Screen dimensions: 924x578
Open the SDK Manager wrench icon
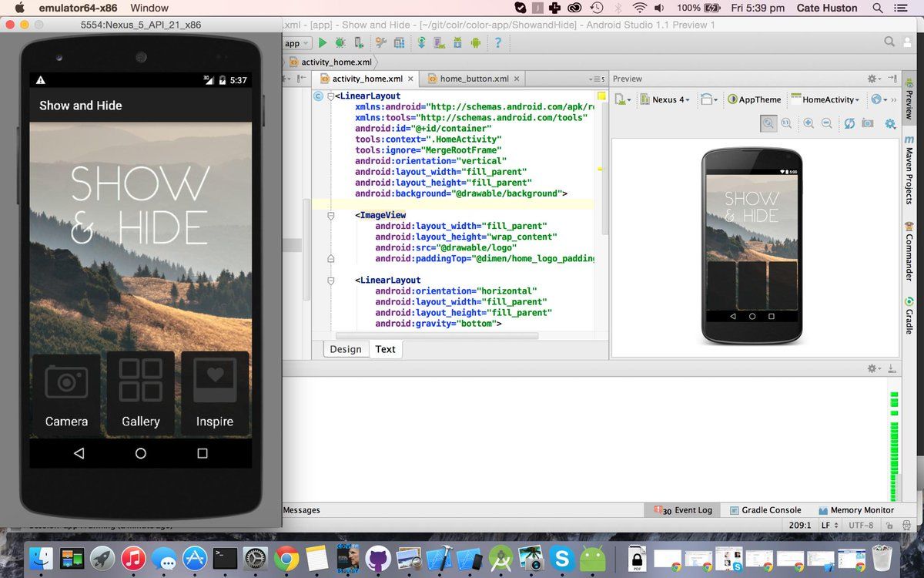[x=380, y=42]
